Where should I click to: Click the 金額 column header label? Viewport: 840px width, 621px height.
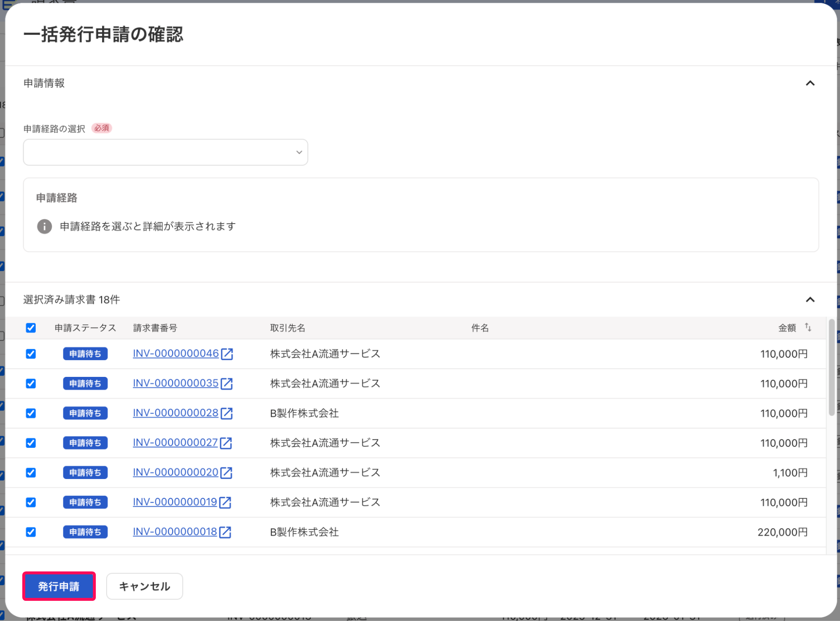click(x=787, y=328)
